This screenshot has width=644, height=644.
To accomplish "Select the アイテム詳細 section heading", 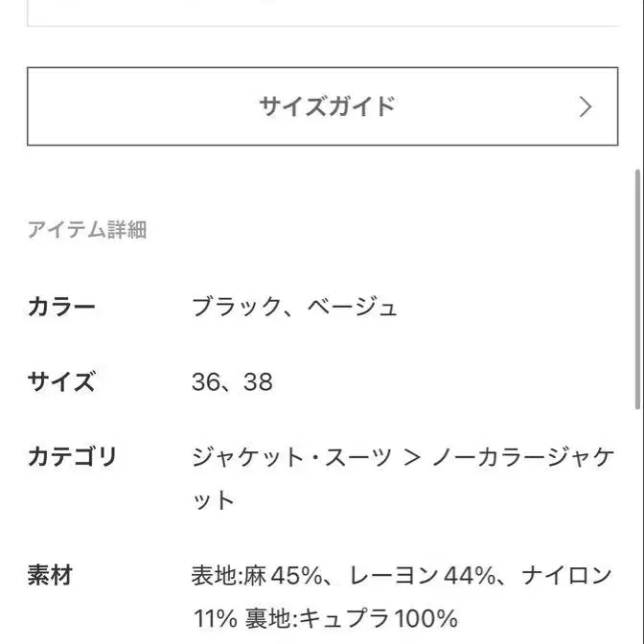I will coord(86,230).
